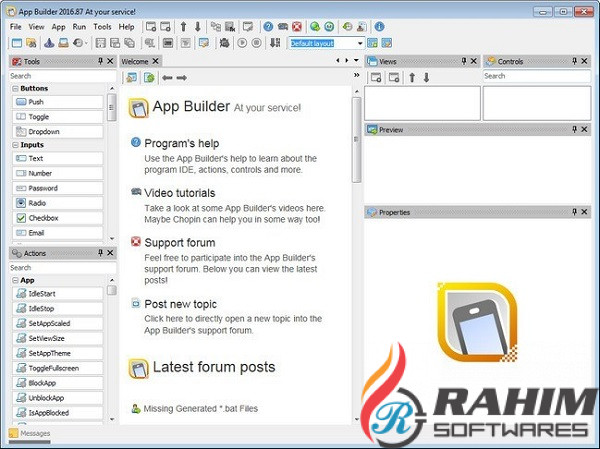Click the first floppy disk save icon

(x=101, y=43)
